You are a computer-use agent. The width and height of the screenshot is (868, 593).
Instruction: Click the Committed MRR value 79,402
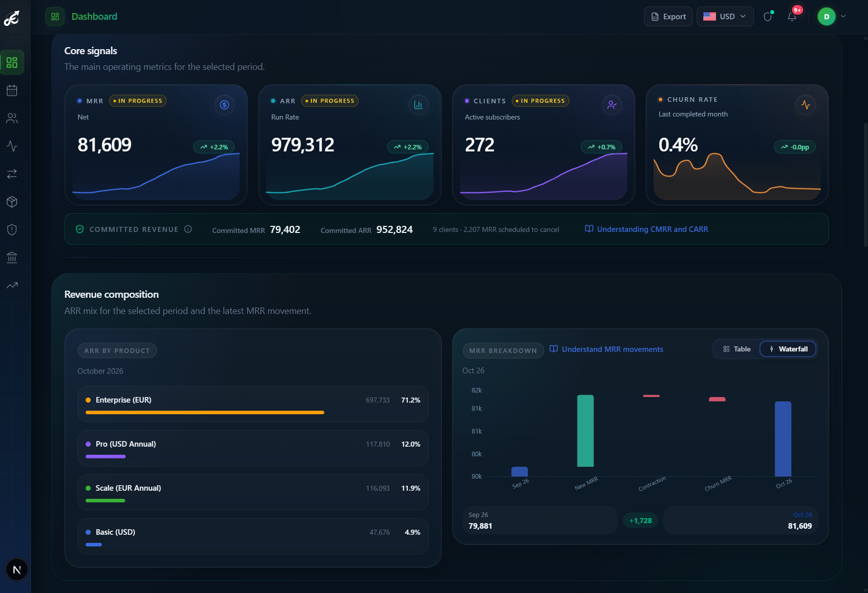285,229
